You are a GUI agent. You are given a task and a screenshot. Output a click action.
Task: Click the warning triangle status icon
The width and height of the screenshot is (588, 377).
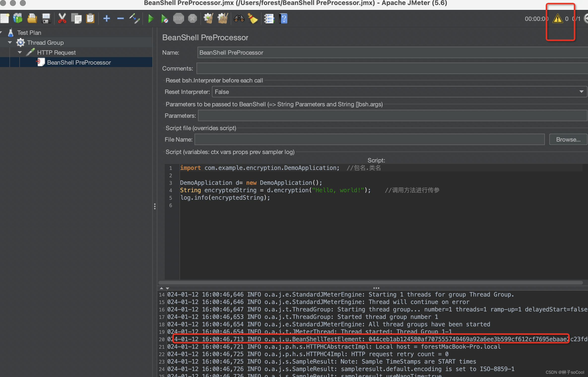556,18
